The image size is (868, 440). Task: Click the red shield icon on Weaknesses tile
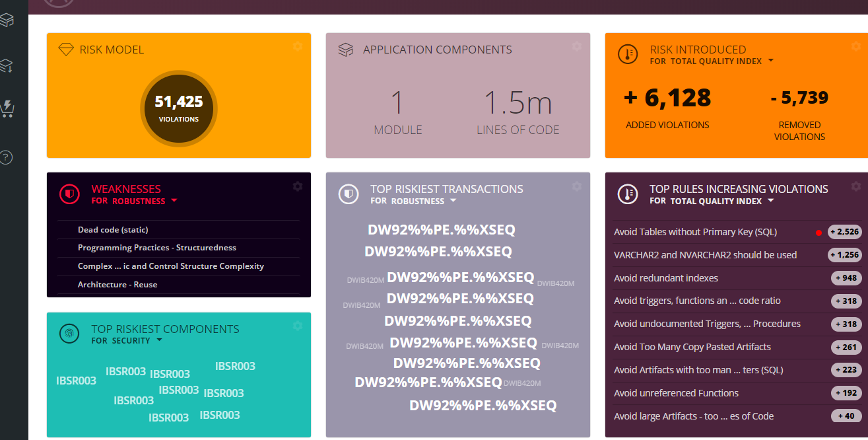click(69, 194)
